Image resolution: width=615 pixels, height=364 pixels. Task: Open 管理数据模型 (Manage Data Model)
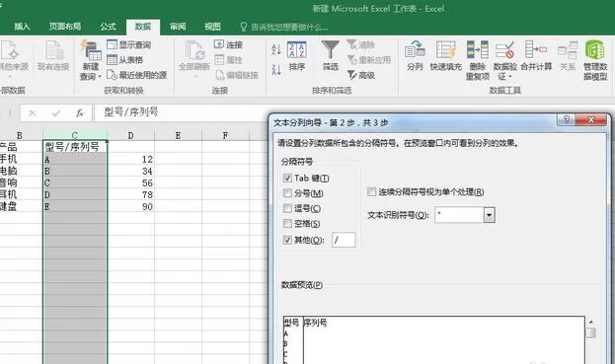[595, 60]
